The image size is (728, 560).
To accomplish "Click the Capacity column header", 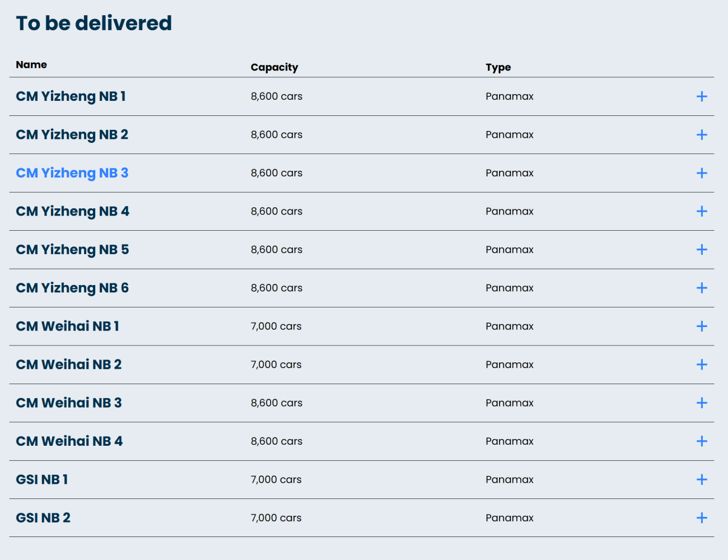I will click(x=274, y=67).
